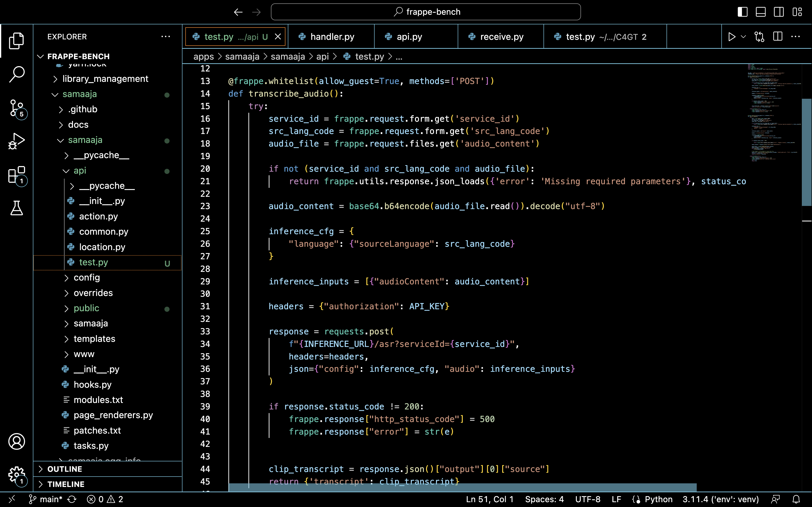Screen dimensions: 812x507
Task: Open the Manage settings gear
Action: point(16,474)
